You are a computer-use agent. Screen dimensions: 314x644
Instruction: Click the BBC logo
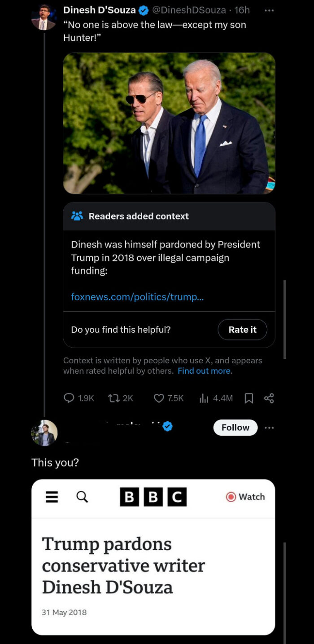coord(153,497)
